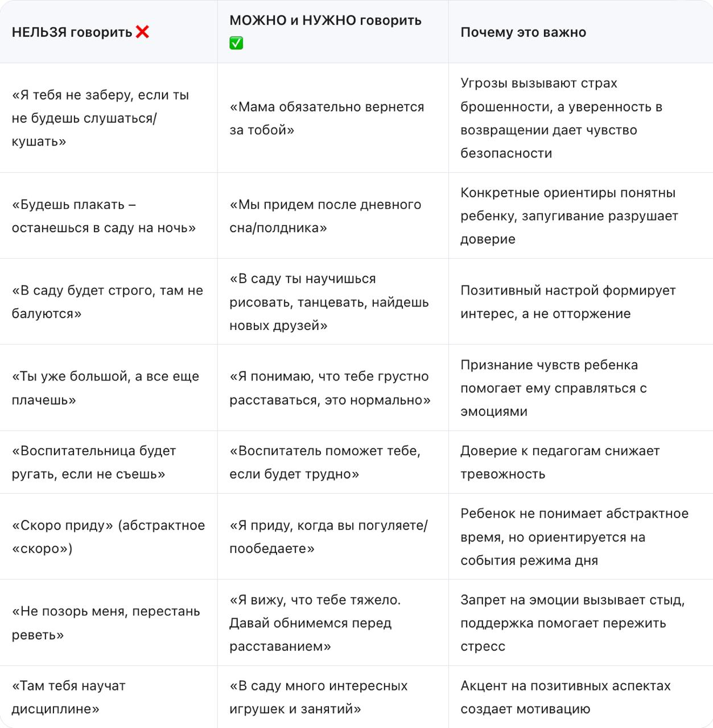Click cell «В саду будет строго»
The image size is (713, 728).
coord(109,302)
